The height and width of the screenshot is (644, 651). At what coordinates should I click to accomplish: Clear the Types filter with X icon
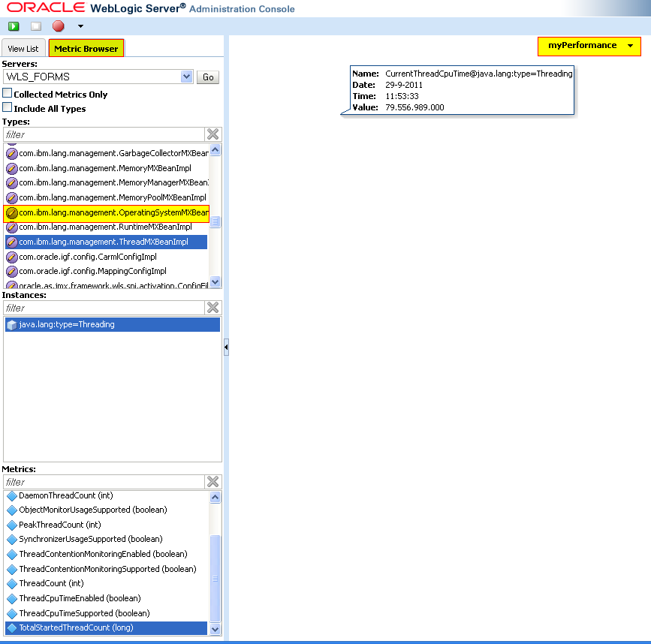[x=213, y=134]
